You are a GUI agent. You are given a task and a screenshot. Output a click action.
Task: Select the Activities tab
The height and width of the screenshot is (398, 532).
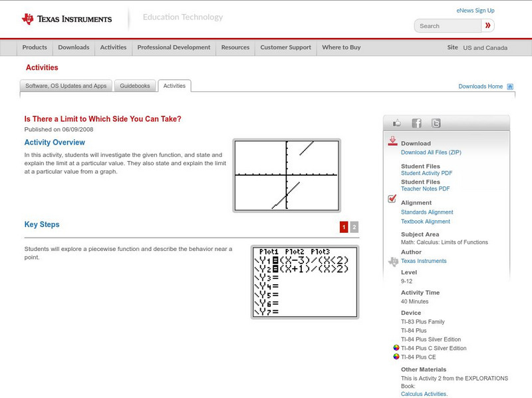pos(174,86)
